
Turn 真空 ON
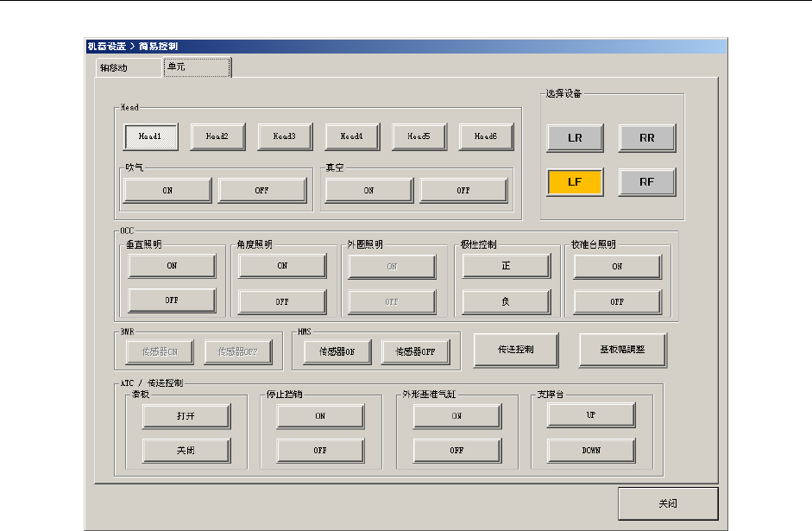point(369,191)
